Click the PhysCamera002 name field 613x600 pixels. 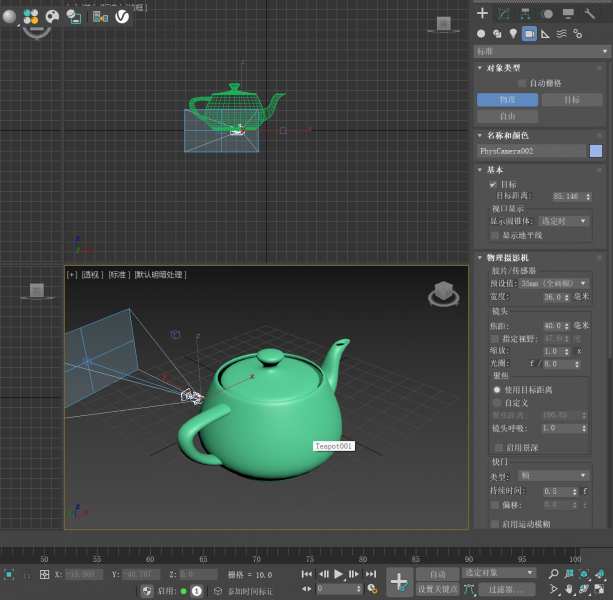click(x=531, y=151)
